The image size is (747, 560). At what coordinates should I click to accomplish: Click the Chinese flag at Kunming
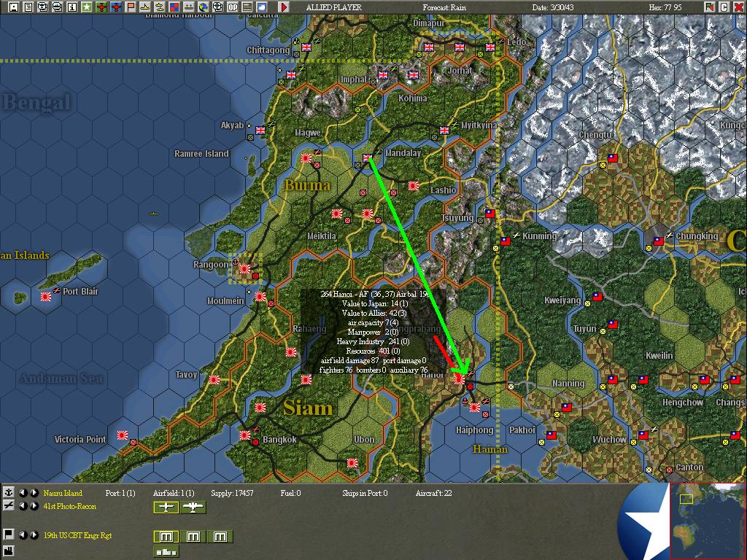pos(506,241)
